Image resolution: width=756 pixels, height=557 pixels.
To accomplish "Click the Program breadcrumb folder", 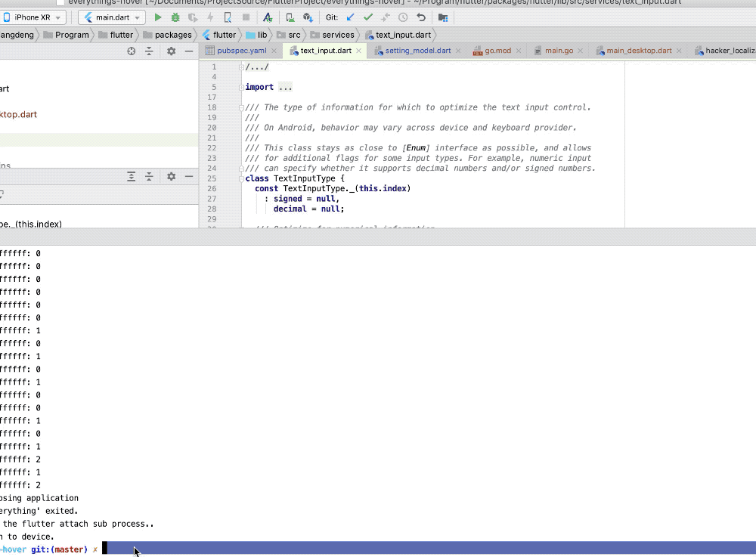I will coord(66,35).
